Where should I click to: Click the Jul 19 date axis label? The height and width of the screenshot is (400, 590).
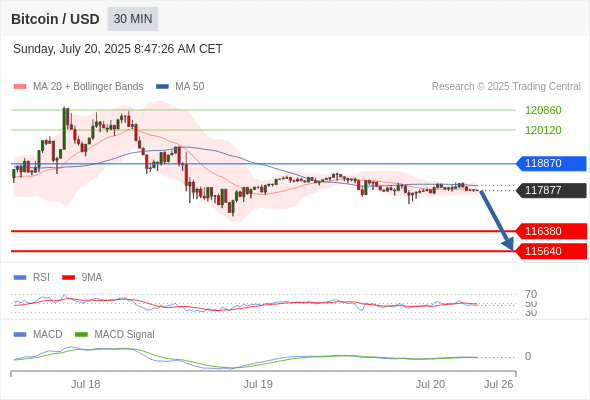click(258, 384)
